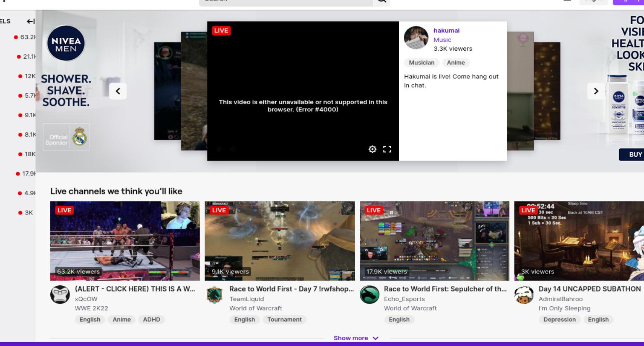Viewport: 644px width, 346px height.
Task: Open World of Warcraft under TeamLiquid
Action: coord(256,308)
